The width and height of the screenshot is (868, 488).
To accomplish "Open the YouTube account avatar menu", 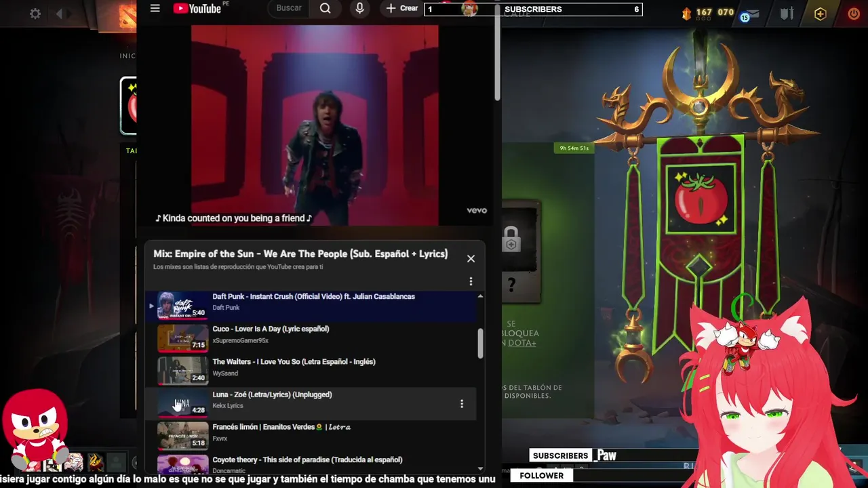I will (x=469, y=9).
